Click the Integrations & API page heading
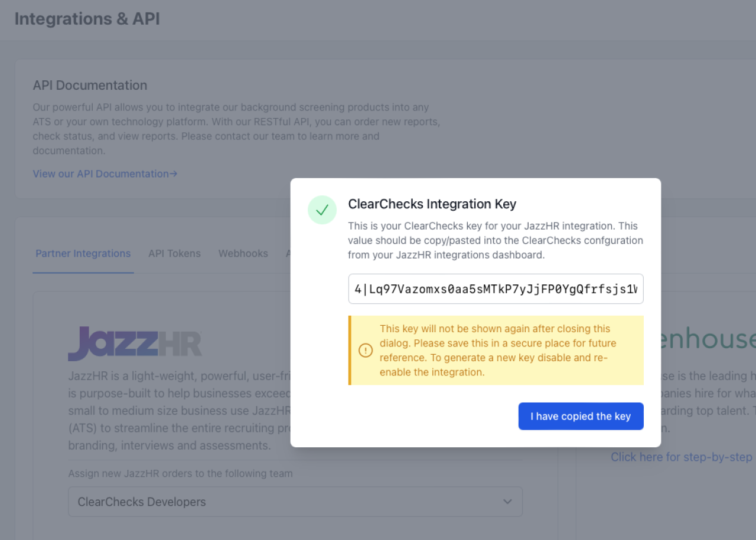The image size is (756, 540). (87, 19)
